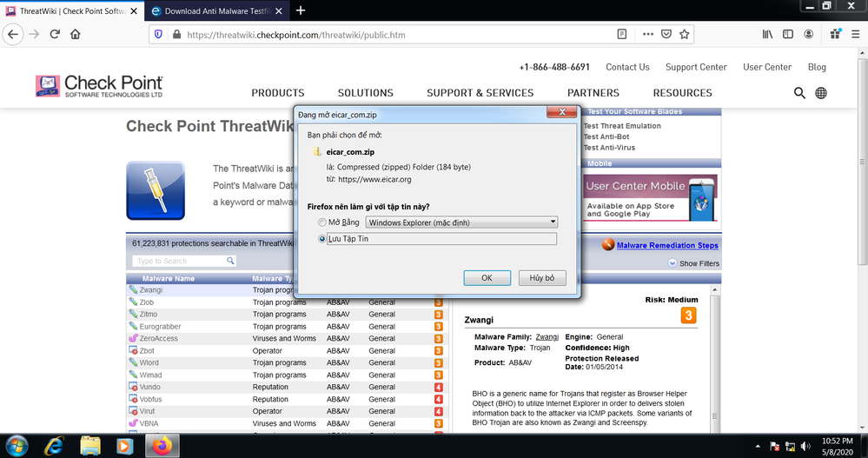Open the PARTNERS menu
This screenshot has height=458, width=868.
(x=593, y=93)
